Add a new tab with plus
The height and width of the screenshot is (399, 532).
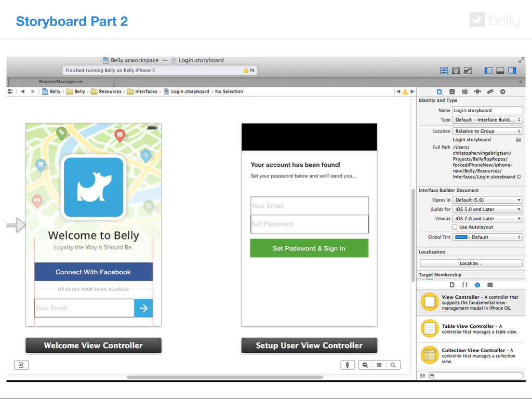[x=521, y=82]
